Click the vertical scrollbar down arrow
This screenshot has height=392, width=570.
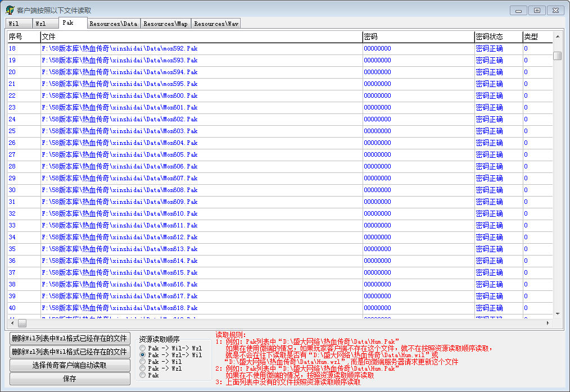point(558,314)
